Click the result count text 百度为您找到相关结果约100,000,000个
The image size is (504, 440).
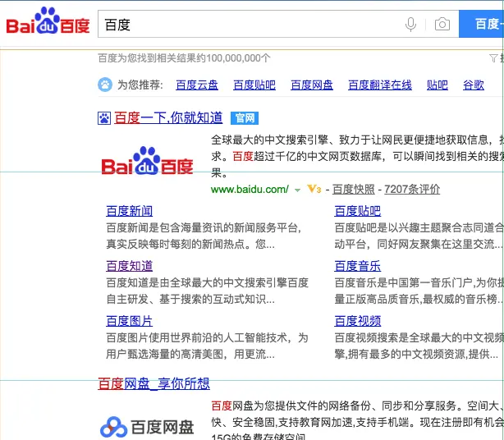coord(184,58)
